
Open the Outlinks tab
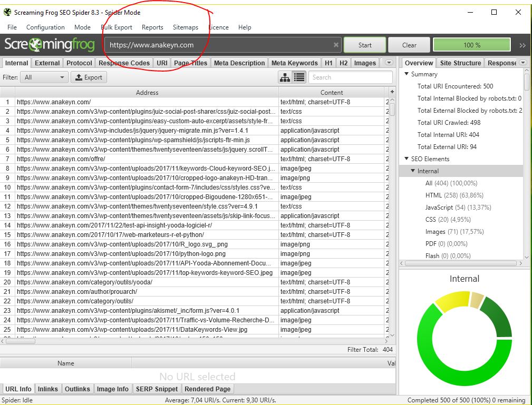coord(78,389)
